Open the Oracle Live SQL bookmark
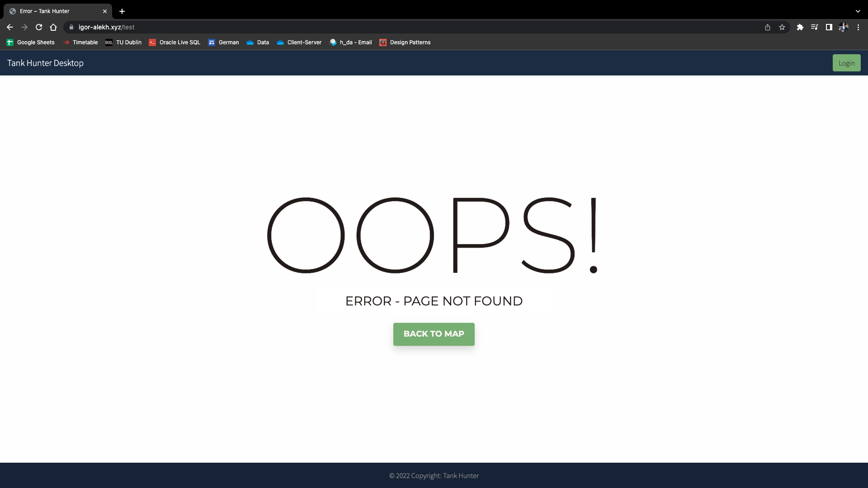This screenshot has height=488, width=868. (175, 42)
